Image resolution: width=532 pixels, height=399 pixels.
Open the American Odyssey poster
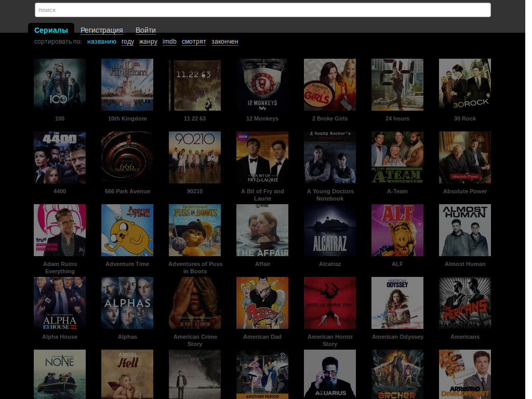(x=397, y=303)
